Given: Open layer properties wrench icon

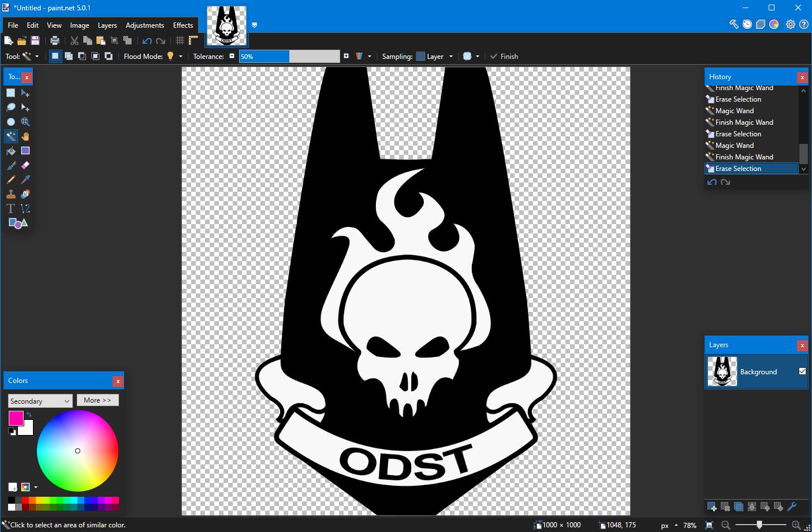Looking at the screenshot, I should [792, 507].
